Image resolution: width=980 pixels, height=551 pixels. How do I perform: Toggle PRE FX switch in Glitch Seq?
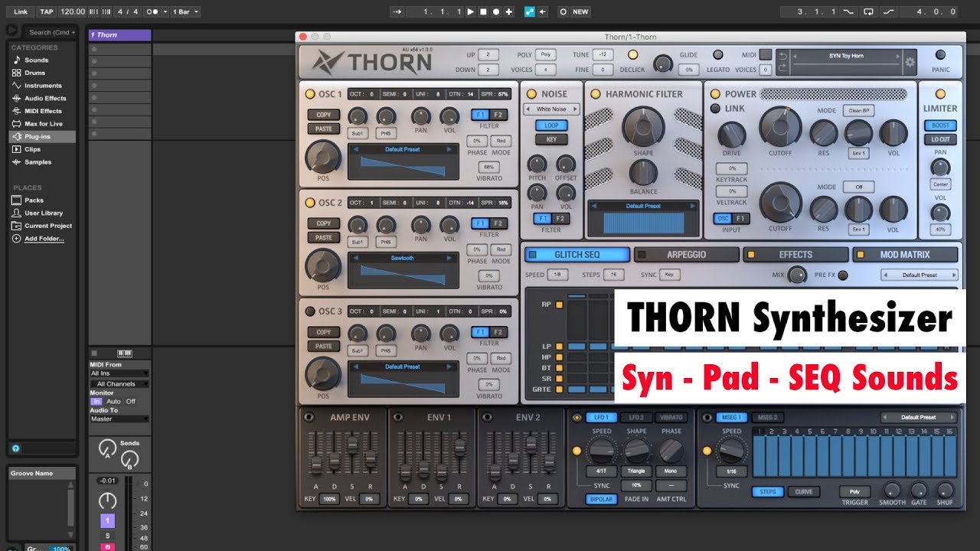point(843,275)
